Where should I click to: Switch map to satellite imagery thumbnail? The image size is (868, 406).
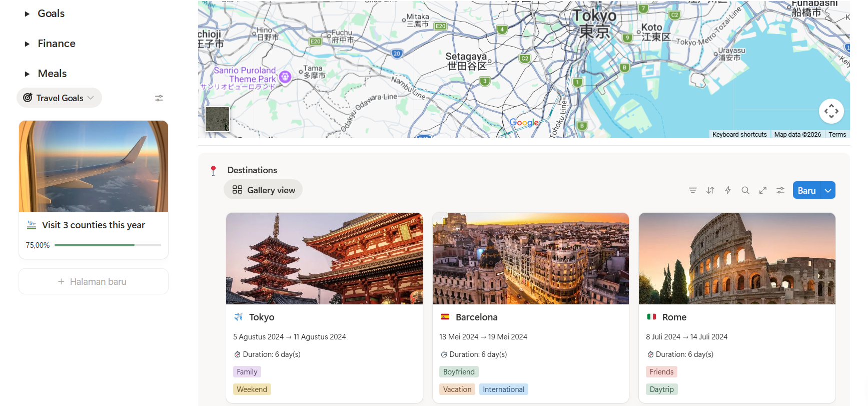[x=217, y=119]
